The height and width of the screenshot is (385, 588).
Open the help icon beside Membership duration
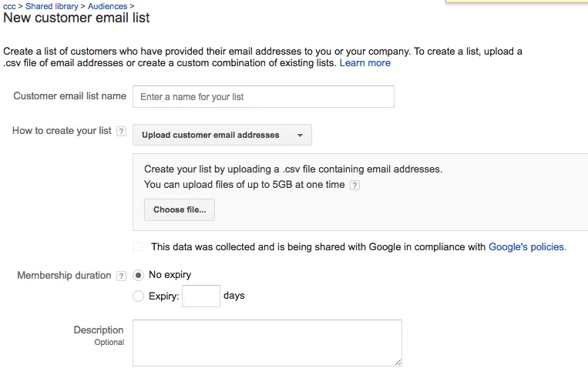pos(121,276)
